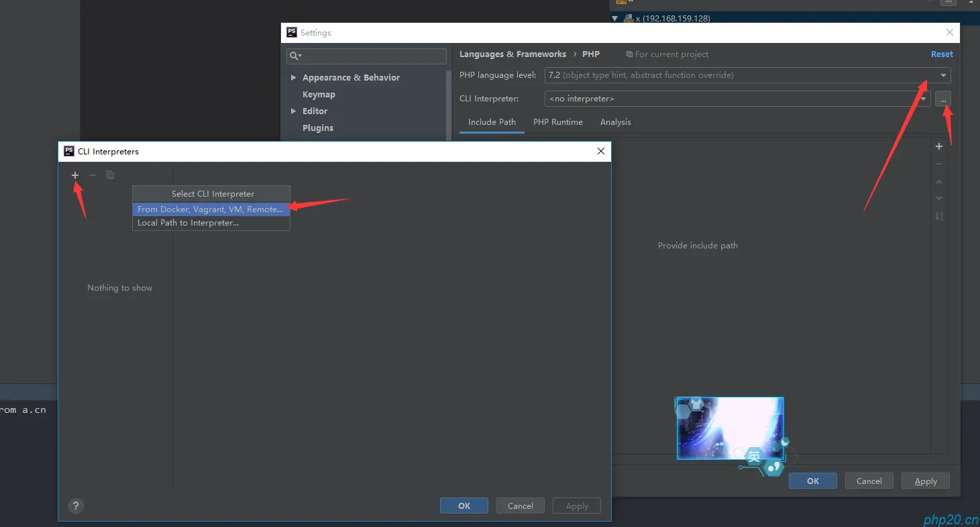Viewport: 980px width, 527px height.
Task: Click the remove include path minus icon
Action: (x=939, y=164)
